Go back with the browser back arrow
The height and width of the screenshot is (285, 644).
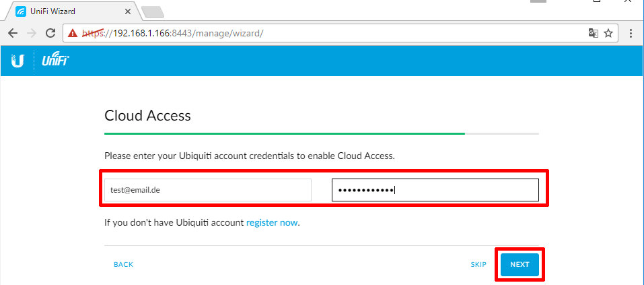[13, 33]
